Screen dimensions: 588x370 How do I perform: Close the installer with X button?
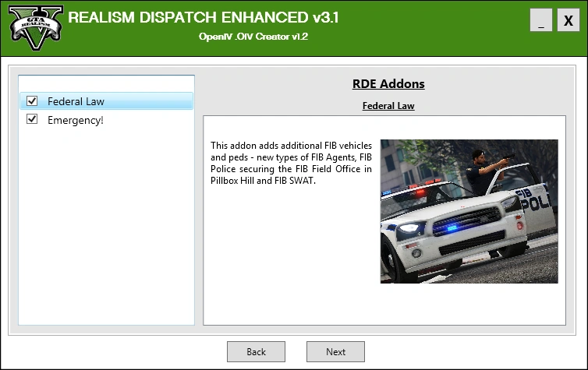pyautogui.click(x=569, y=19)
